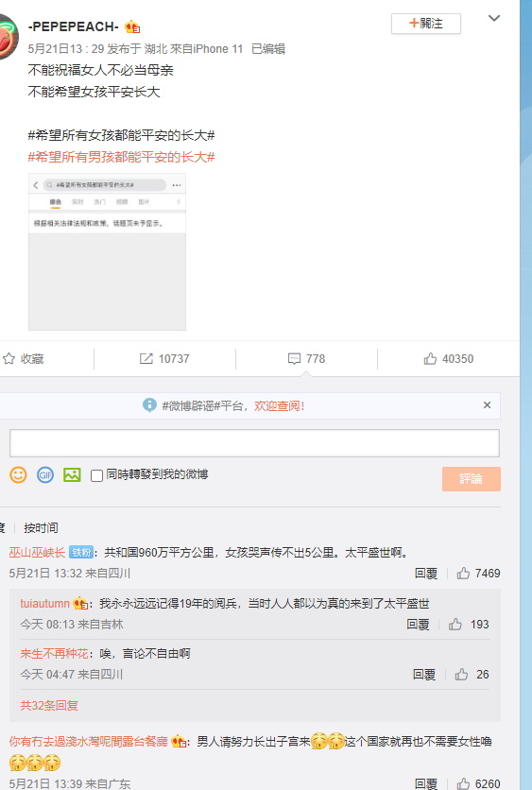Insert a GIF into the comment
532x790 pixels.
45,474
